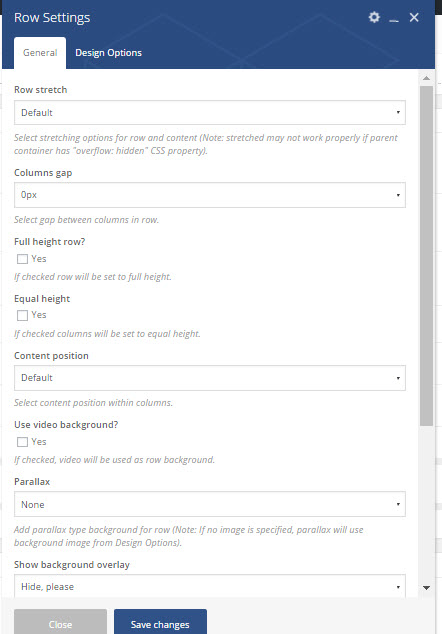Click the gray Close button

click(x=60, y=622)
